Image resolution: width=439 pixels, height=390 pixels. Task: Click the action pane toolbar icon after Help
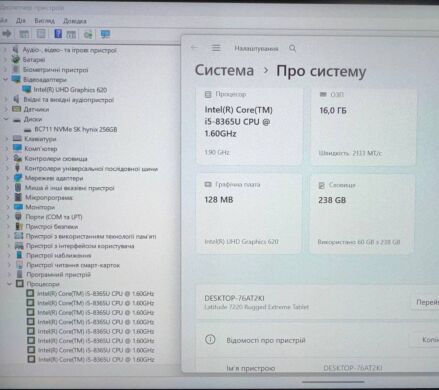(71, 34)
